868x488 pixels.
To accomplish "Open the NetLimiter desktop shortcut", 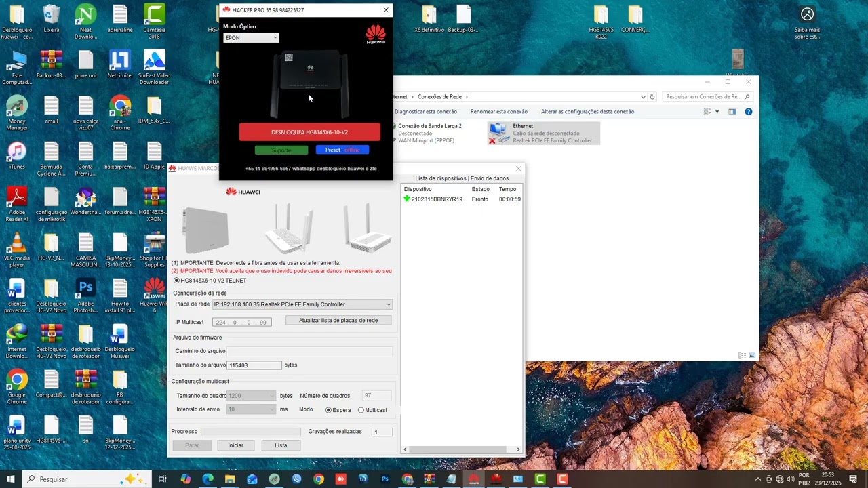I will (x=120, y=65).
